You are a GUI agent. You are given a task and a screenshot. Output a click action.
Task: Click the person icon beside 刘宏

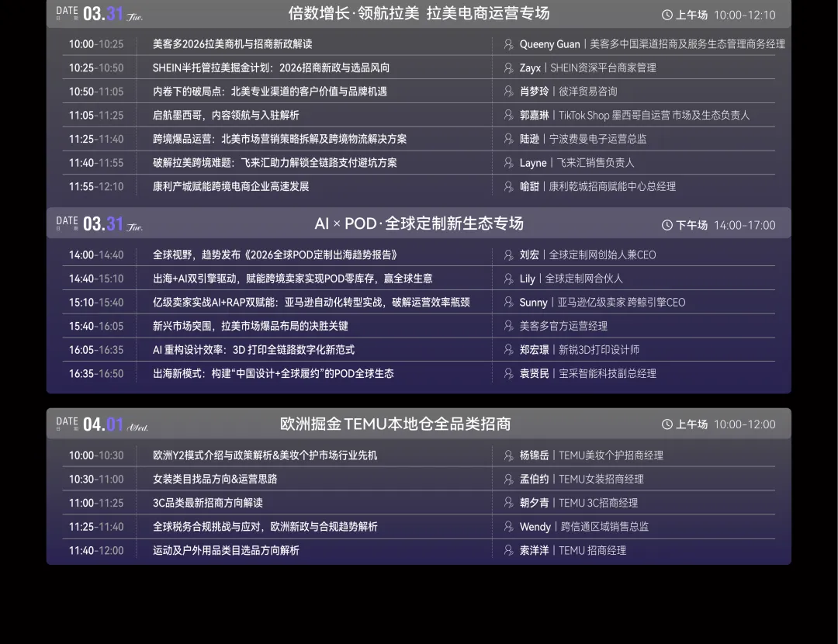(x=508, y=255)
